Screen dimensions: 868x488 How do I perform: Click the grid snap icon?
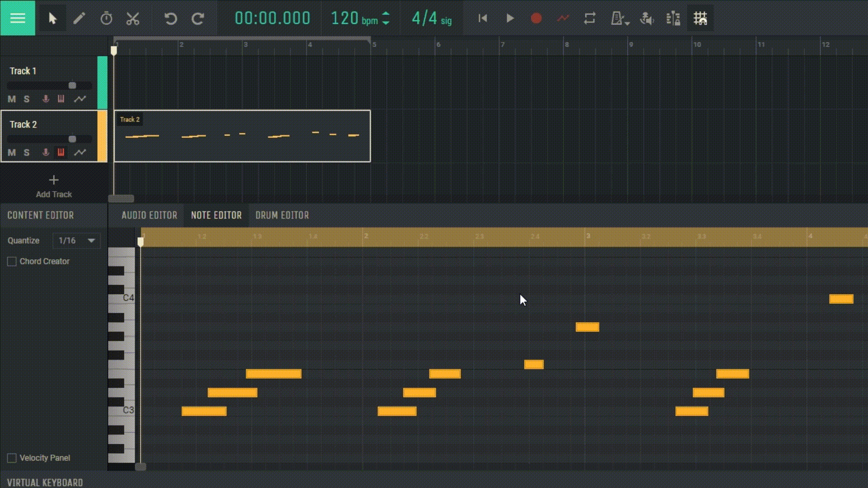(701, 19)
